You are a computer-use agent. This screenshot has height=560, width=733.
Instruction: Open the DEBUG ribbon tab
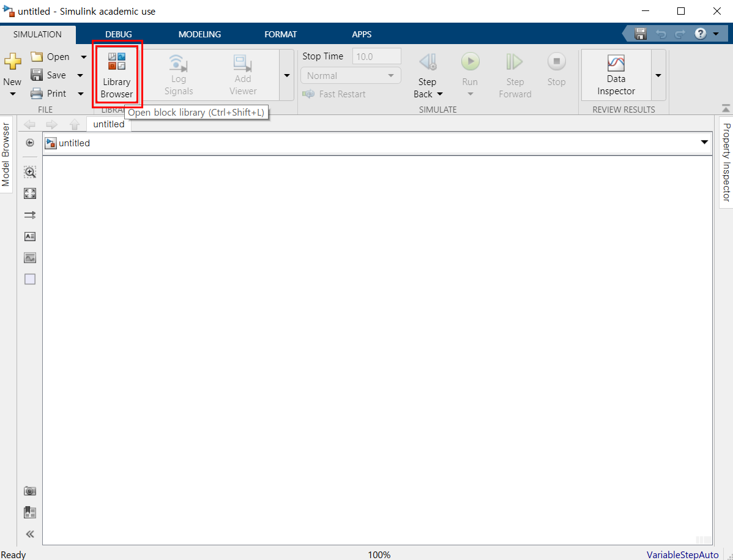coord(118,34)
